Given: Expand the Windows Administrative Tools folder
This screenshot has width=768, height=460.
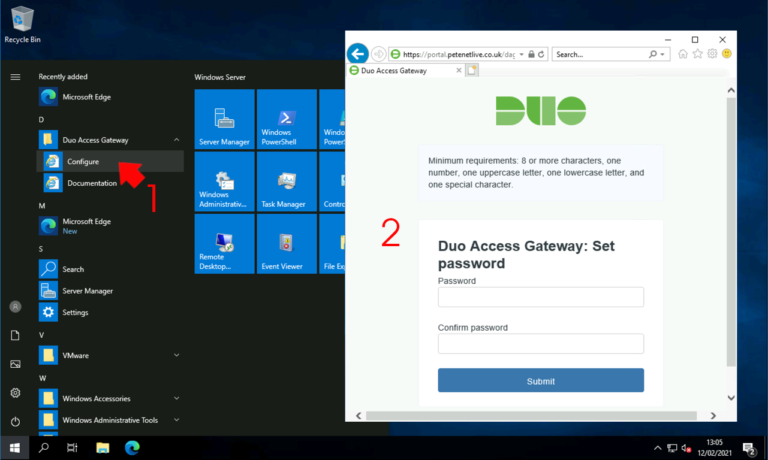Looking at the screenshot, I should (x=176, y=420).
